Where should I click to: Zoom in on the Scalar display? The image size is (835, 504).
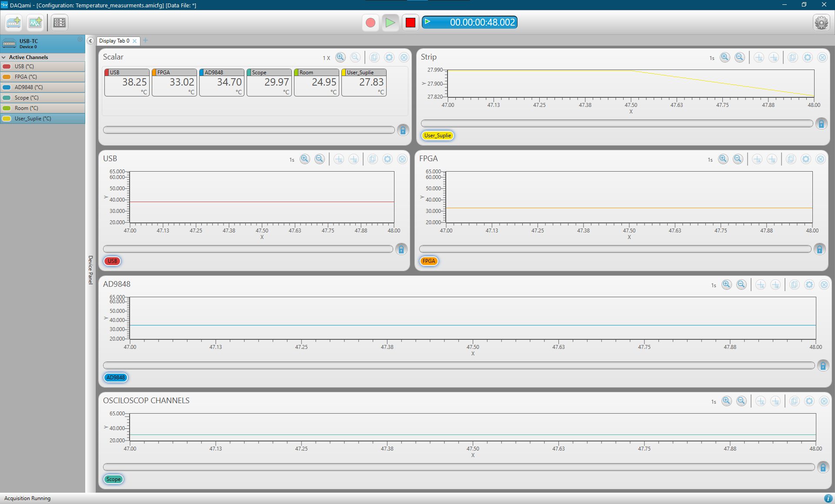click(341, 57)
